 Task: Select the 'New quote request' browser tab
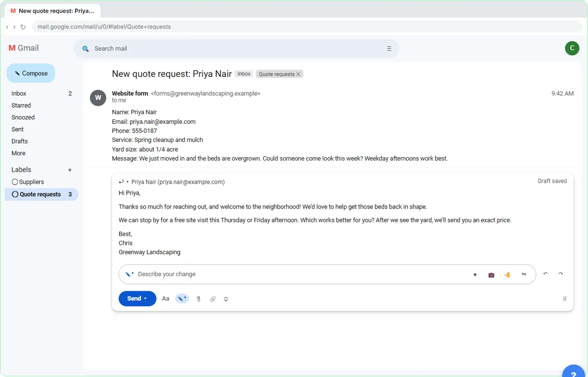coord(52,11)
